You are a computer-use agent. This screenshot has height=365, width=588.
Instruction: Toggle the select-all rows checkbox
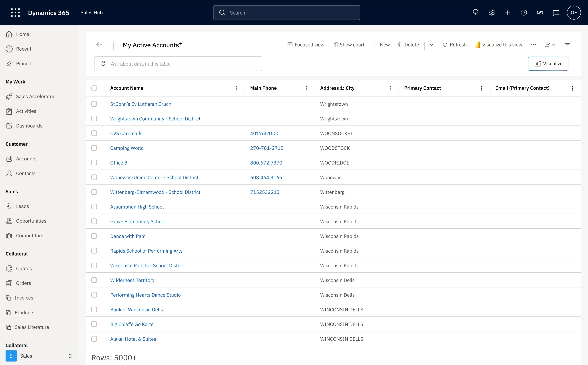(94, 88)
